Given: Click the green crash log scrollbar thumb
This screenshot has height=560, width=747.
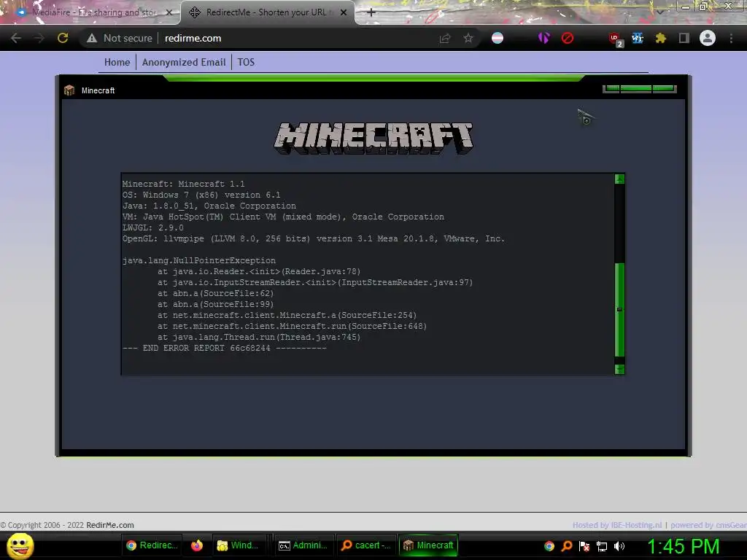Looking at the screenshot, I should [619, 309].
